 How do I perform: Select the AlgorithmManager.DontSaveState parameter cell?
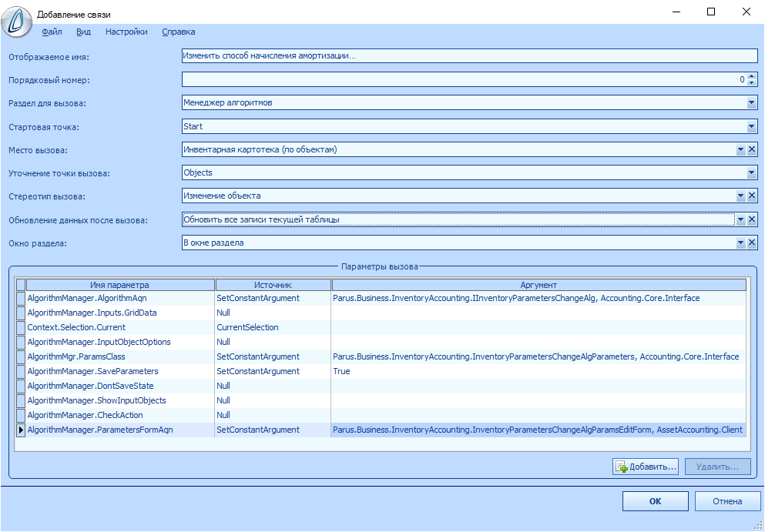[120, 386]
